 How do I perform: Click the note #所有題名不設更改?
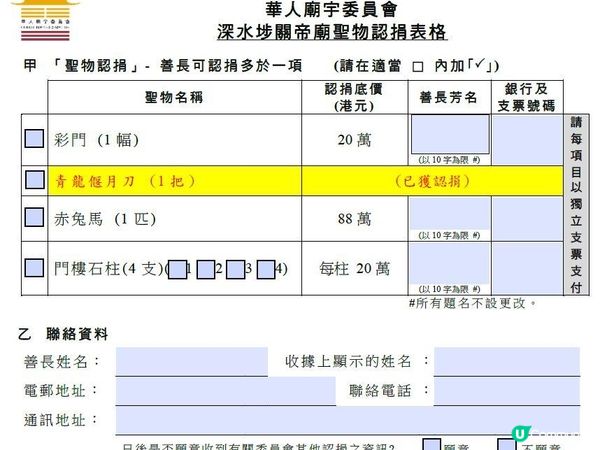[x=472, y=303]
